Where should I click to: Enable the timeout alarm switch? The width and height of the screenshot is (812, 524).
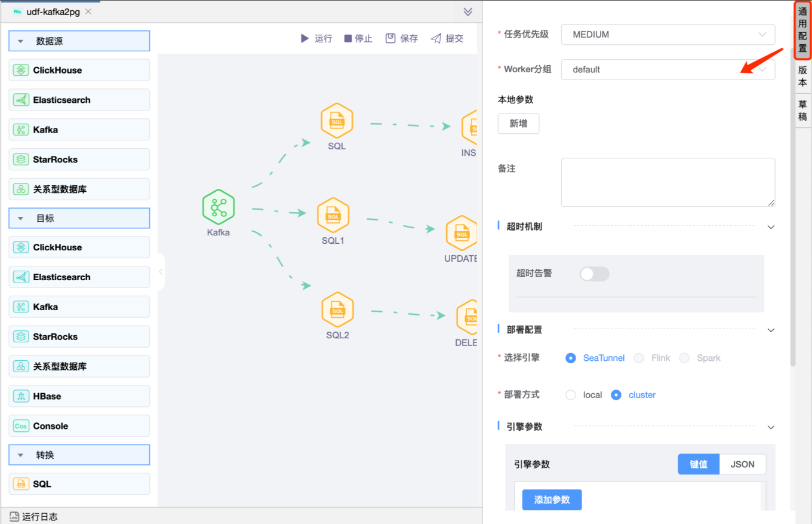[594, 274]
